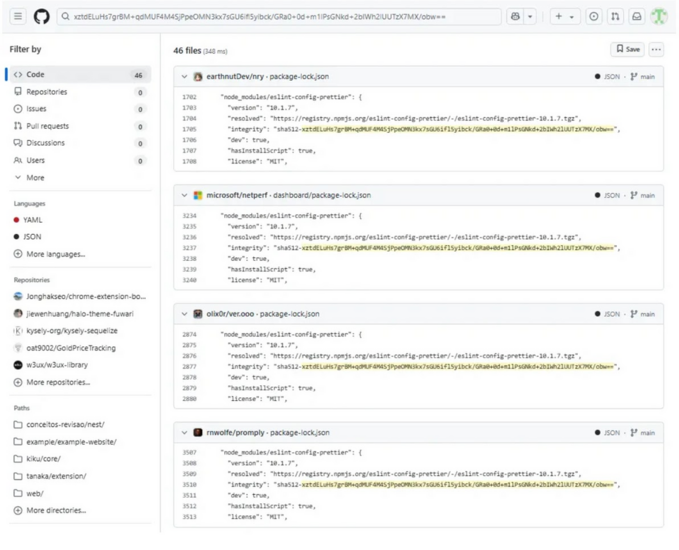The width and height of the screenshot is (679, 550).
Task: Click the folder icon beside kiku/core/
Action: click(x=18, y=459)
